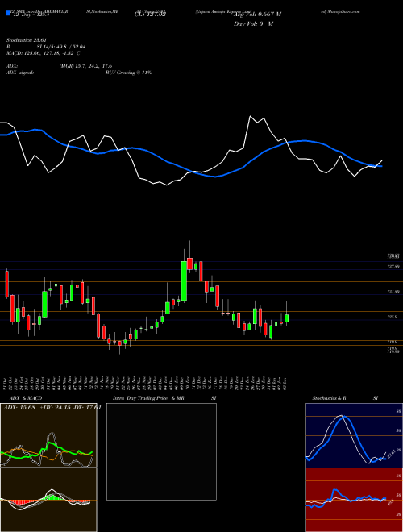The width and height of the screenshot is (403, 532).
Task: Click the 'CL: 127.02' closing price text
Action: 150,15
